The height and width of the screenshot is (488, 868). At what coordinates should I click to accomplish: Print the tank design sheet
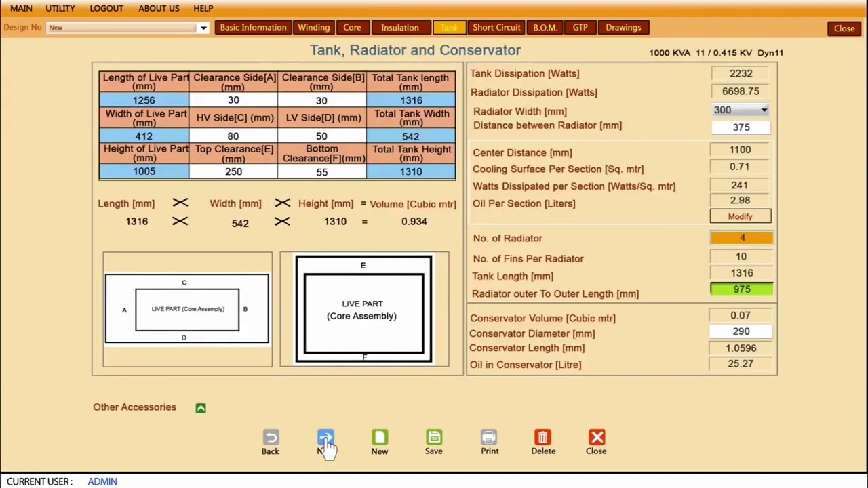(489, 438)
